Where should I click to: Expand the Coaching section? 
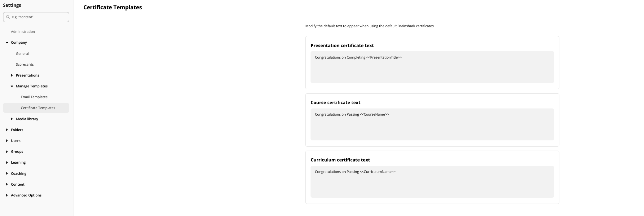(7, 174)
